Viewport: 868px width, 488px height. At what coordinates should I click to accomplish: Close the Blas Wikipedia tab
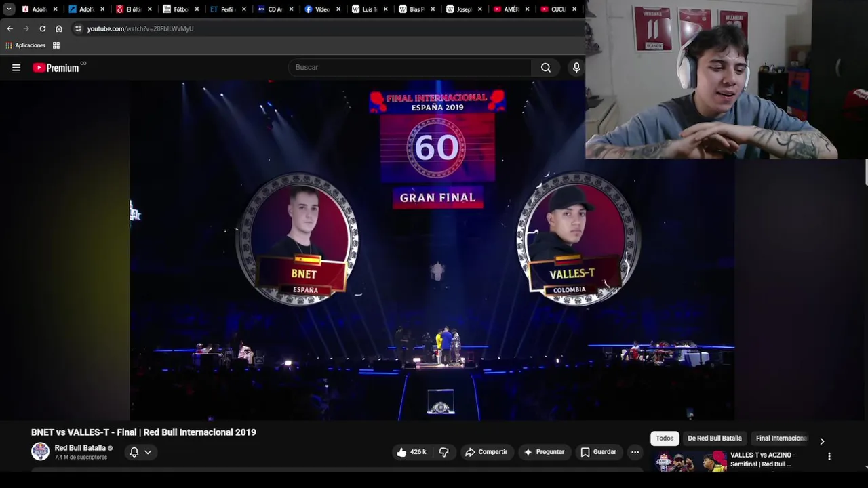(x=433, y=9)
